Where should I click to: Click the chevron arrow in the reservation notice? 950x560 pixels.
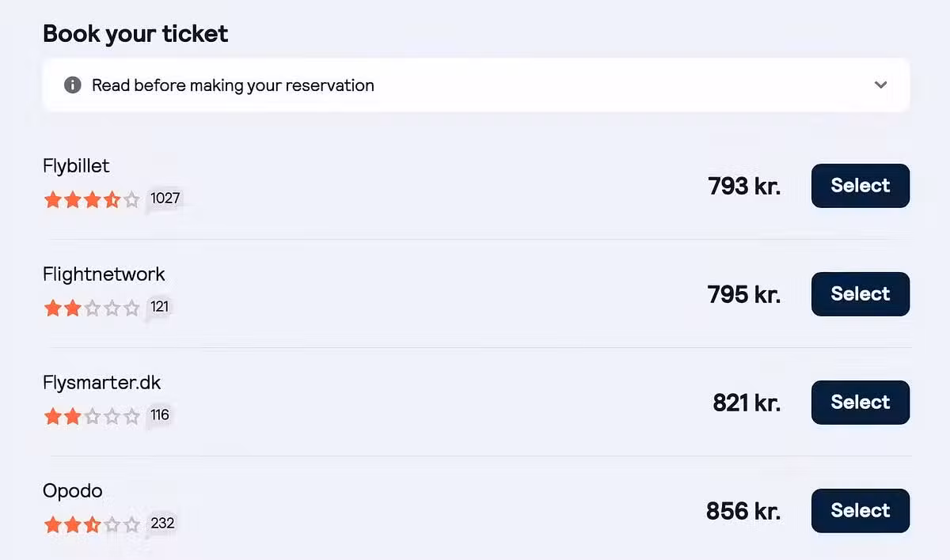pyautogui.click(x=880, y=85)
